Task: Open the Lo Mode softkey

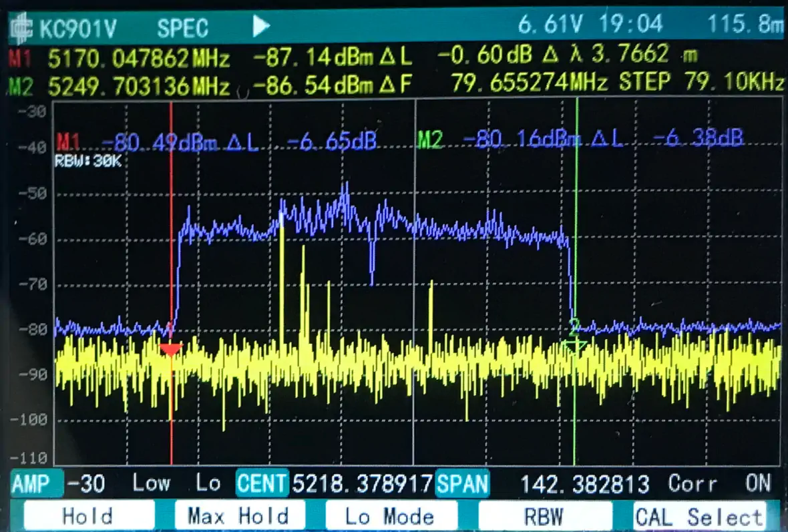Action: tap(390, 516)
